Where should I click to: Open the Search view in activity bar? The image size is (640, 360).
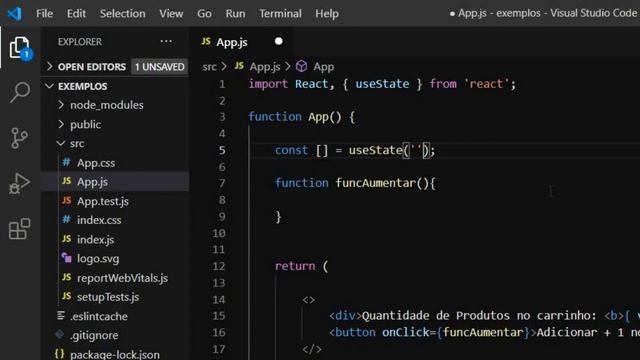20,92
